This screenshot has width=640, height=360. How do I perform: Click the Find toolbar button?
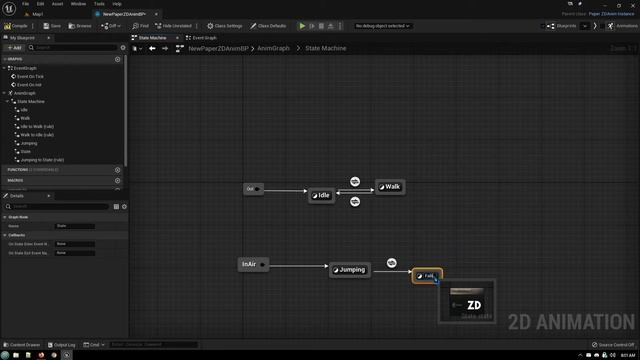click(140, 26)
